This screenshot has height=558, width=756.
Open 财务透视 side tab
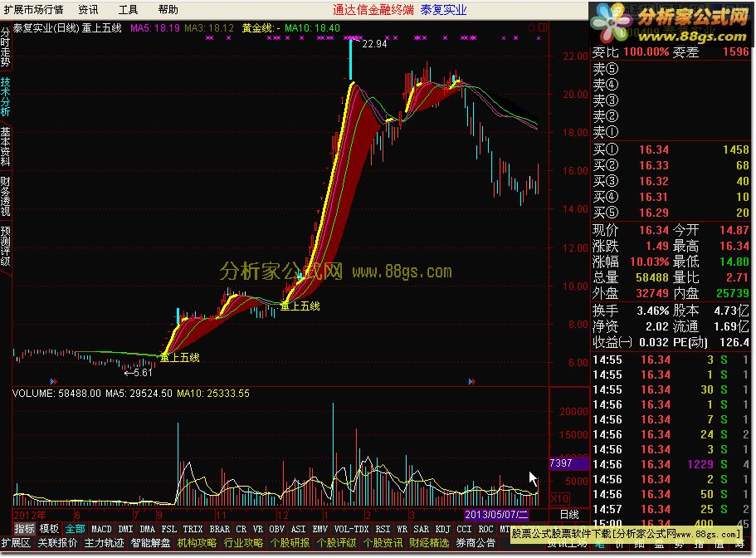pyautogui.click(x=5, y=196)
